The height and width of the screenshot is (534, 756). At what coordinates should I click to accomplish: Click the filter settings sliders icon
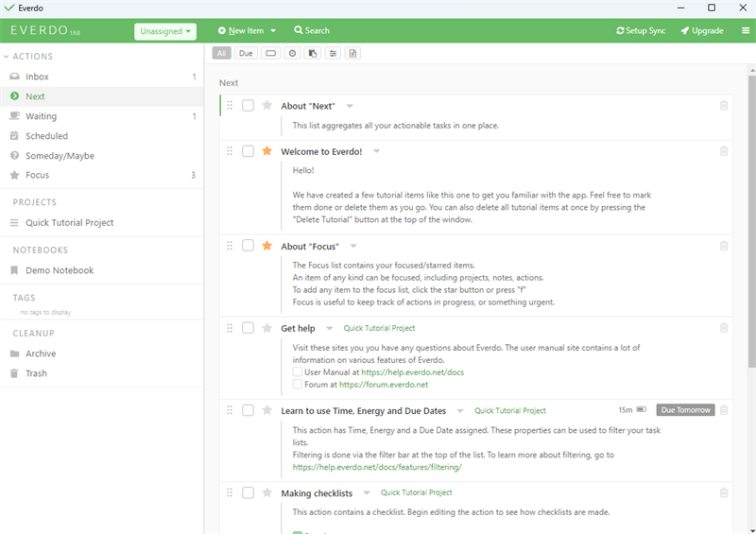(x=333, y=53)
